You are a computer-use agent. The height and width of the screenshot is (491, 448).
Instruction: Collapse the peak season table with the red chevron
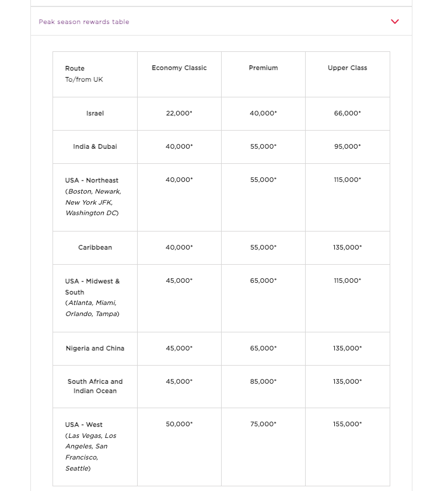(395, 22)
